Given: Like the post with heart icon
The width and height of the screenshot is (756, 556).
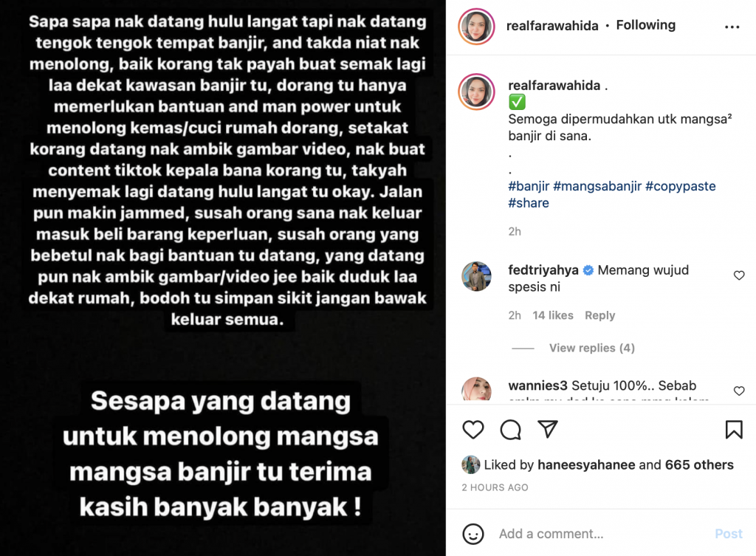Looking at the screenshot, I should pyautogui.click(x=473, y=429).
